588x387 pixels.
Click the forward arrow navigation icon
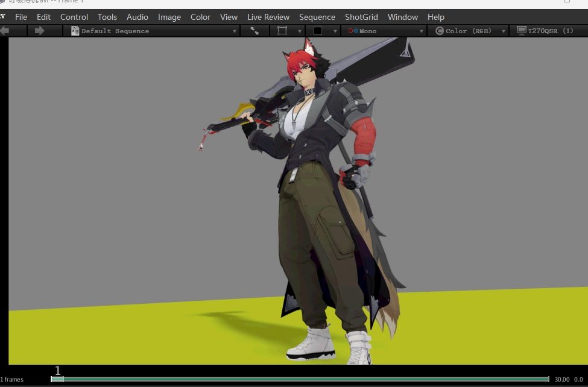39,31
